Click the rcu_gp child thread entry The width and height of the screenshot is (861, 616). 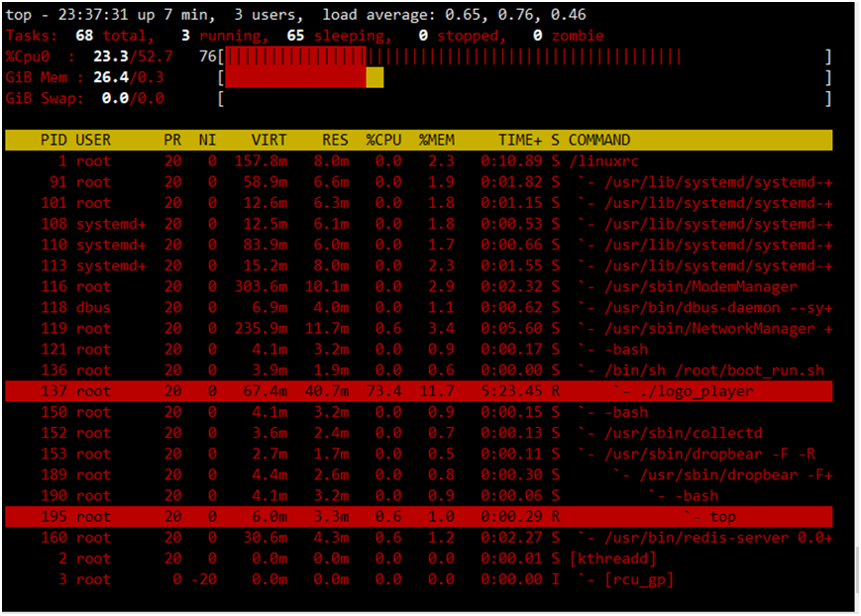coord(639,579)
